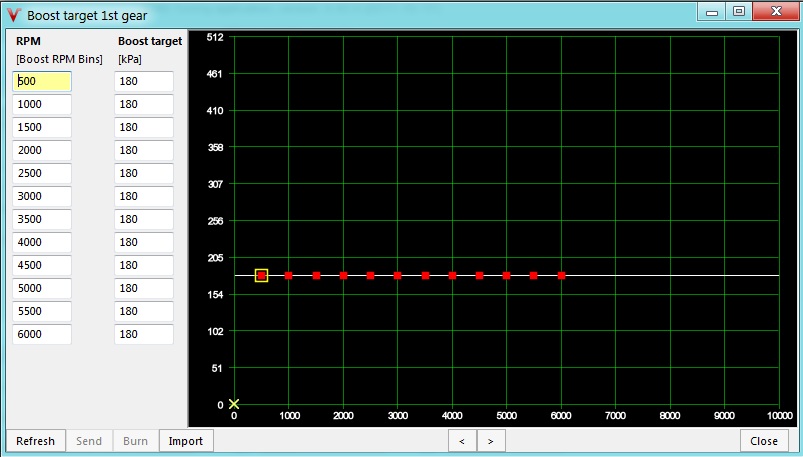Screen dimensions: 803x457
Task: Click the RPM field showing 500
Action: [x=42, y=81]
